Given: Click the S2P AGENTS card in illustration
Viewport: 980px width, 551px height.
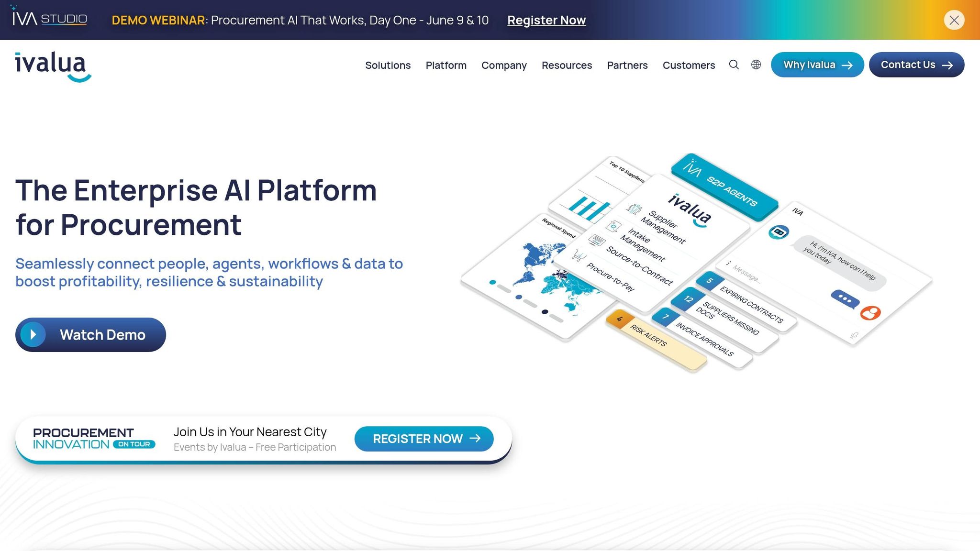Looking at the screenshot, I should (x=724, y=187).
